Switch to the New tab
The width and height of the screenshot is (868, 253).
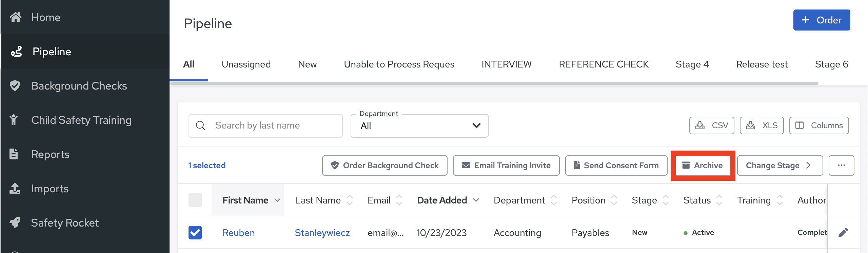pos(307,64)
